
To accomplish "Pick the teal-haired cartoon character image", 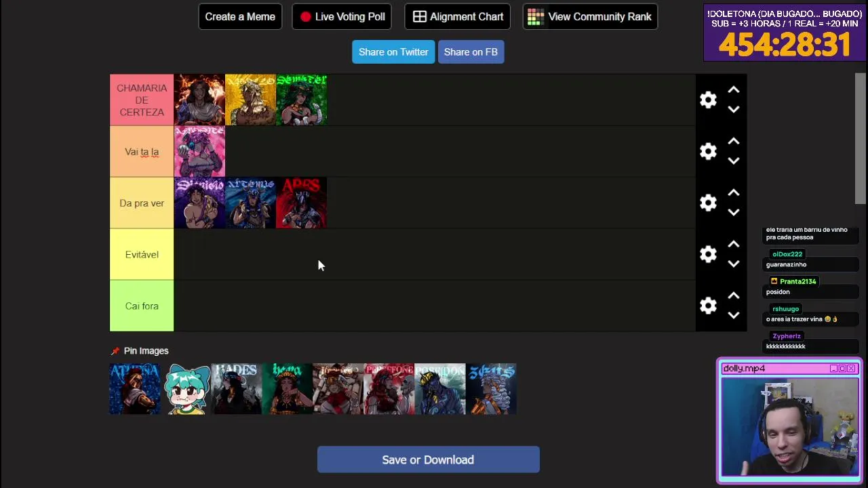I will (186, 389).
